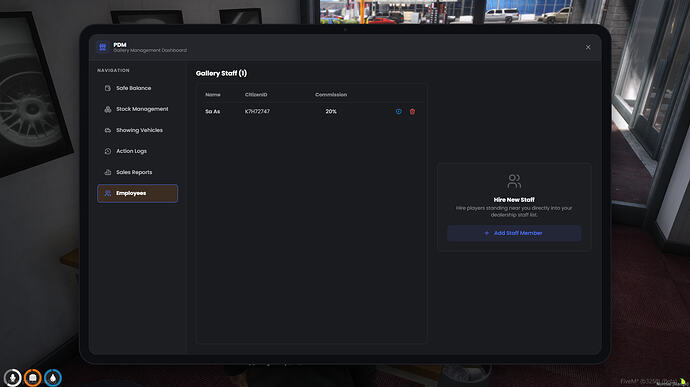
Task: Click the Hire New Staff title
Action: [x=514, y=199]
